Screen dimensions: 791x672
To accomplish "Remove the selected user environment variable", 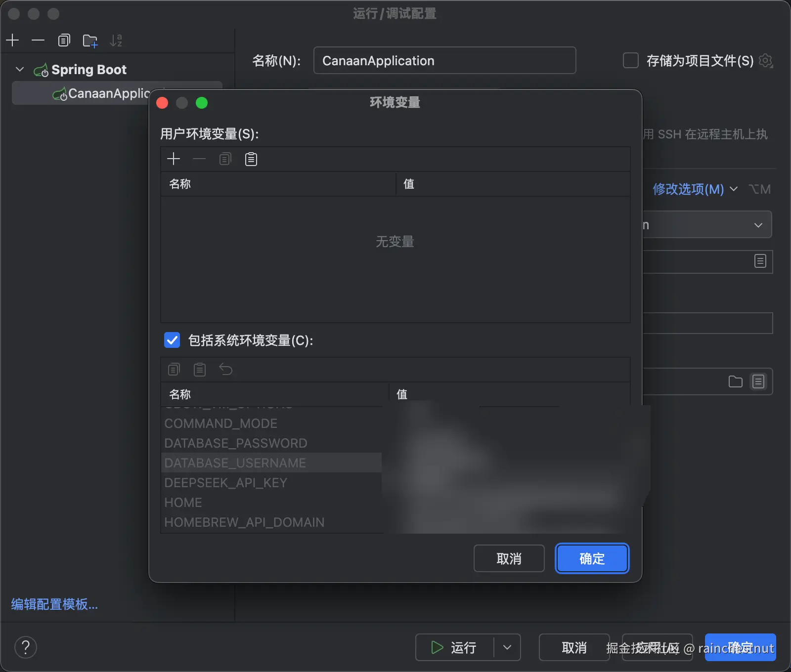I will pyautogui.click(x=199, y=159).
